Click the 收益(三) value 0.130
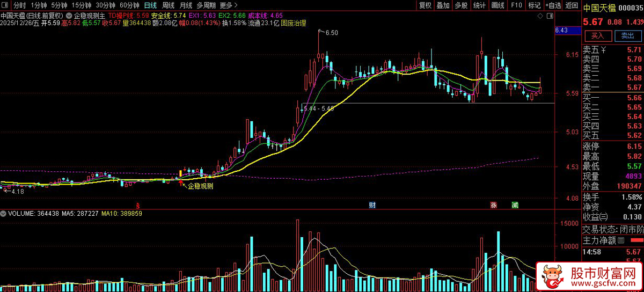This screenshot has width=644, height=292. coord(632,217)
